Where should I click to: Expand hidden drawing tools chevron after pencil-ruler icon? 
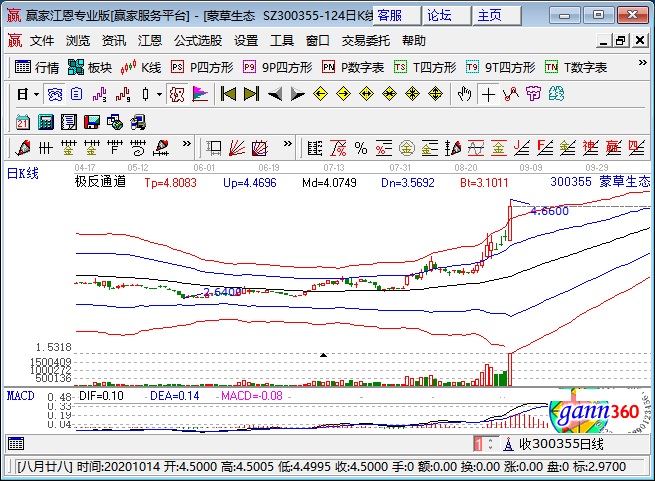[187, 144]
